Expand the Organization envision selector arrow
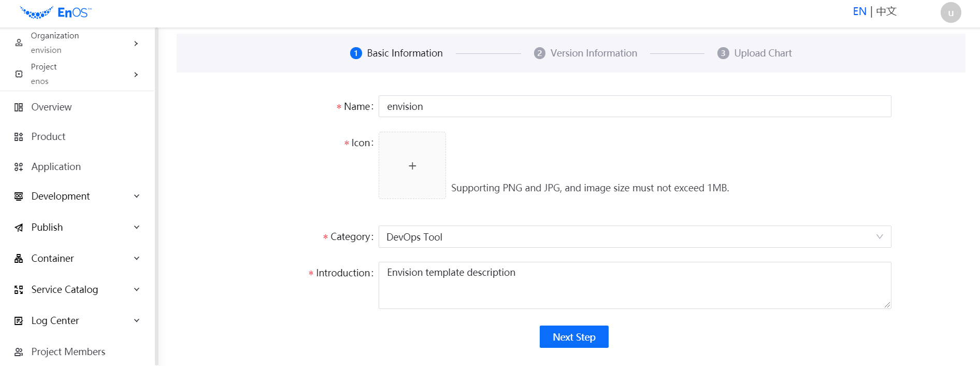Screen dimensions: 980x366 136,44
